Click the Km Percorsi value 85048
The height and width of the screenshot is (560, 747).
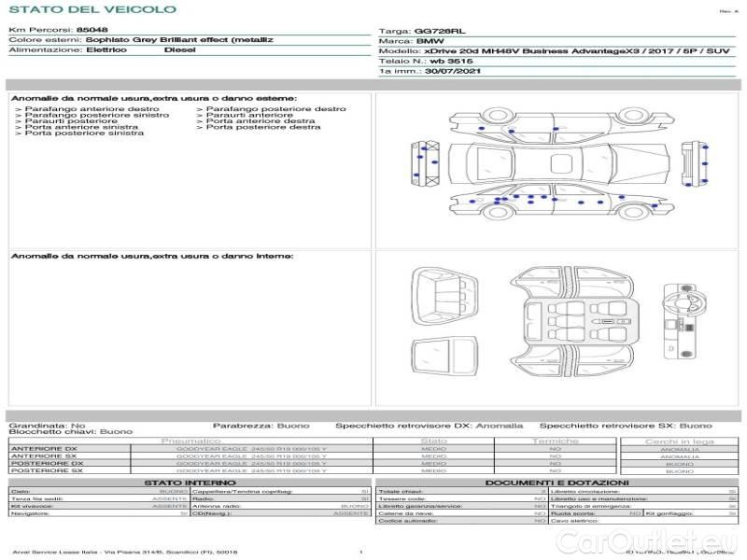tap(92, 31)
